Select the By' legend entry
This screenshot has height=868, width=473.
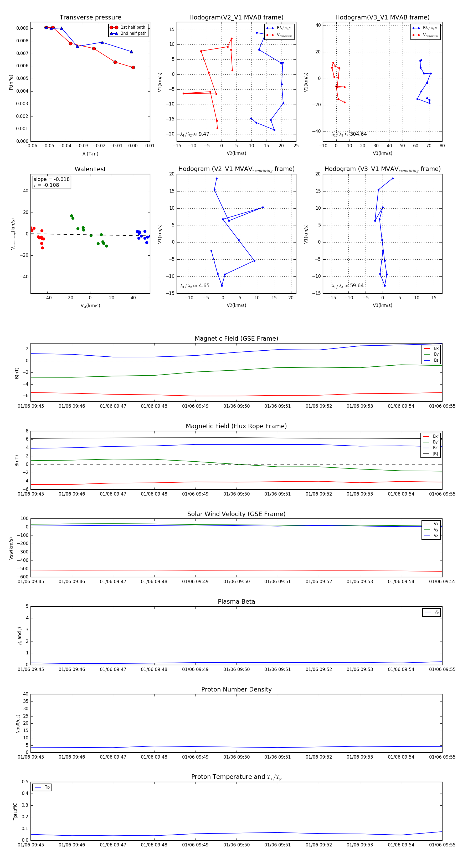pyautogui.click(x=431, y=442)
